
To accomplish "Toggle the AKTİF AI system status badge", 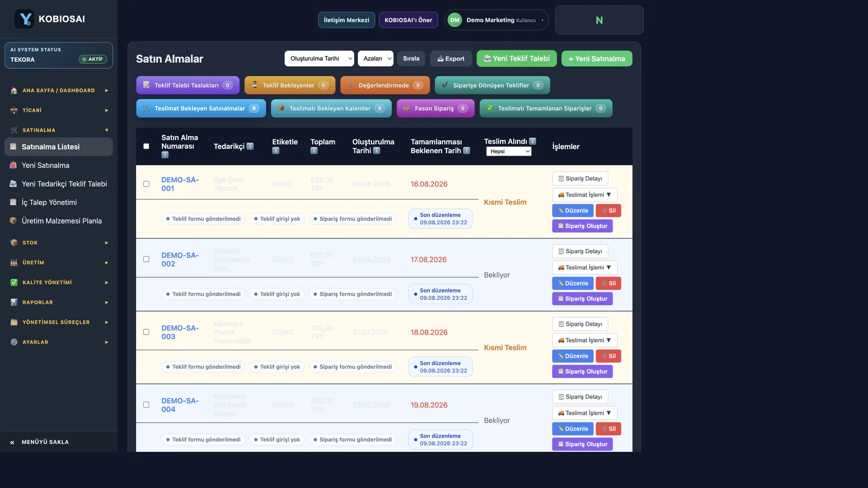I will [x=93, y=59].
